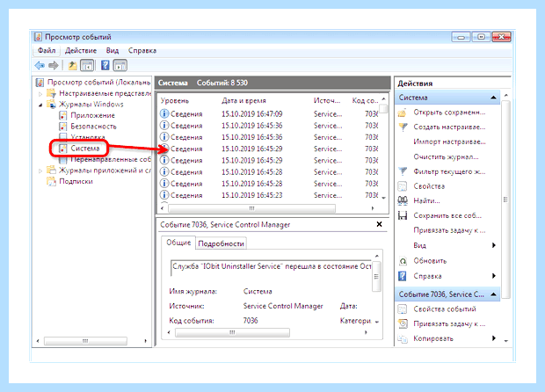Close the event 7036 preview pane
The width and height of the screenshot is (545, 392).
click(x=379, y=224)
